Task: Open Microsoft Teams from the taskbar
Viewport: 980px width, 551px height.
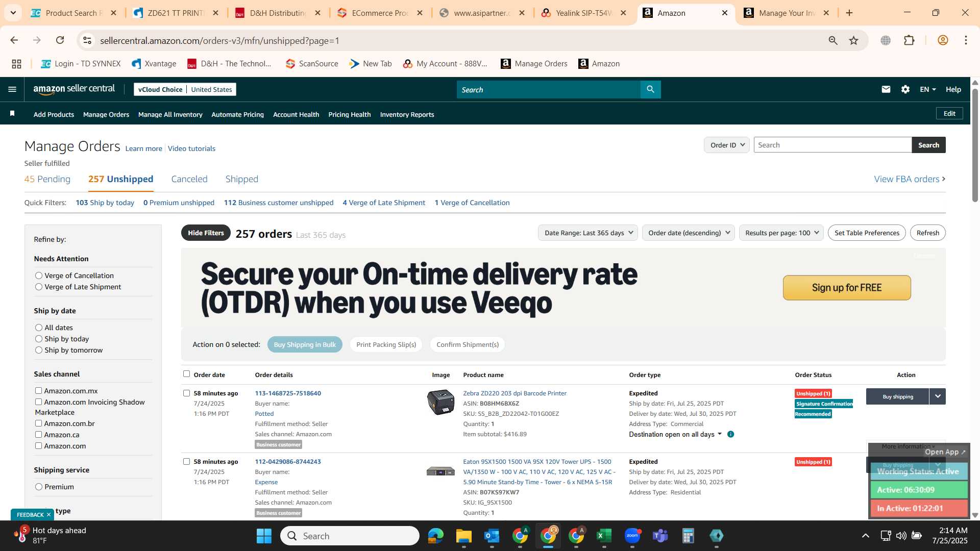Action: (x=660, y=536)
